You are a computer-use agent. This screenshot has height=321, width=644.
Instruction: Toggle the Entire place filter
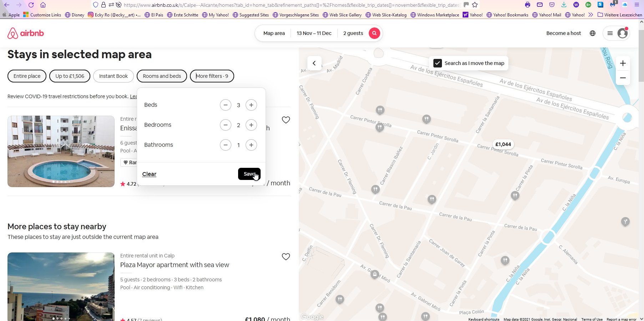[27, 76]
